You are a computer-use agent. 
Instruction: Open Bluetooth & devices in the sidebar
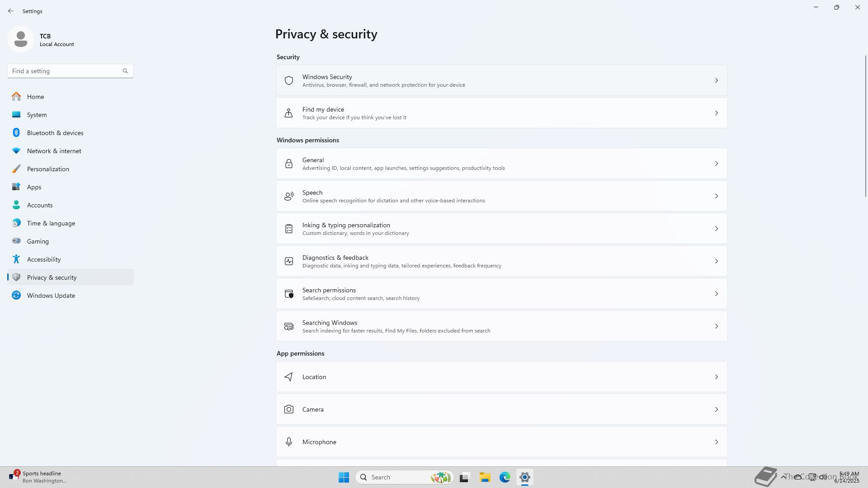(55, 133)
